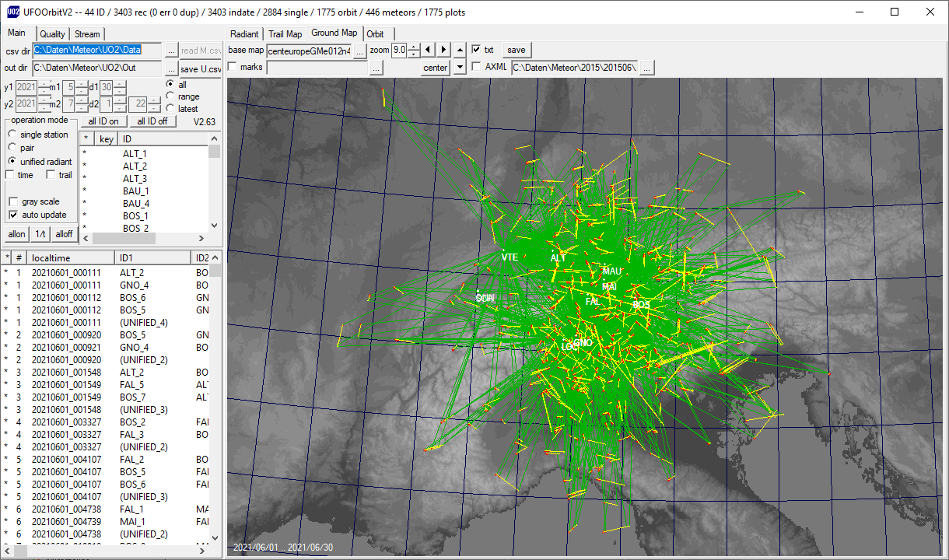Increase the m1 month spinner
The height and width of the screenshot is (560, 949).
[x=82, y=83]
